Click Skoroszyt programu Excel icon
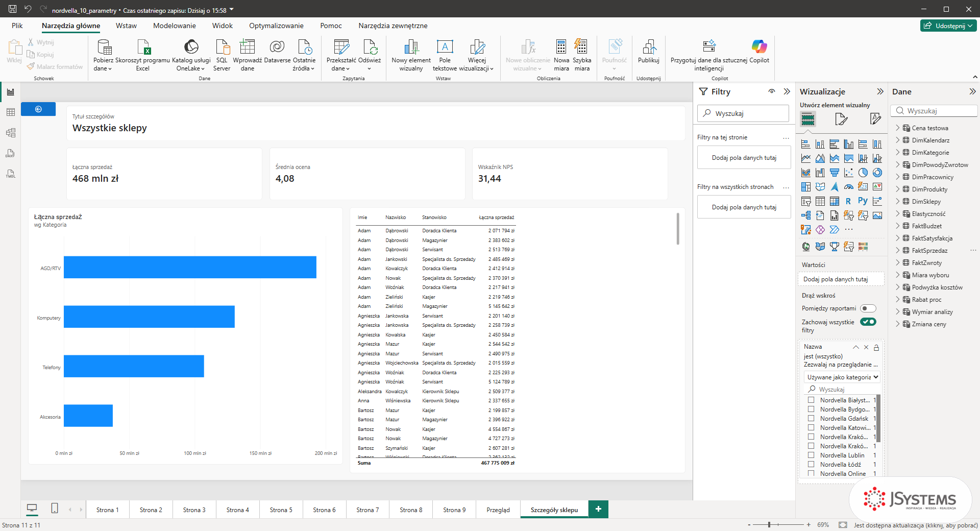The height and width of the screenshot is (531, 980). click(143, 55)
